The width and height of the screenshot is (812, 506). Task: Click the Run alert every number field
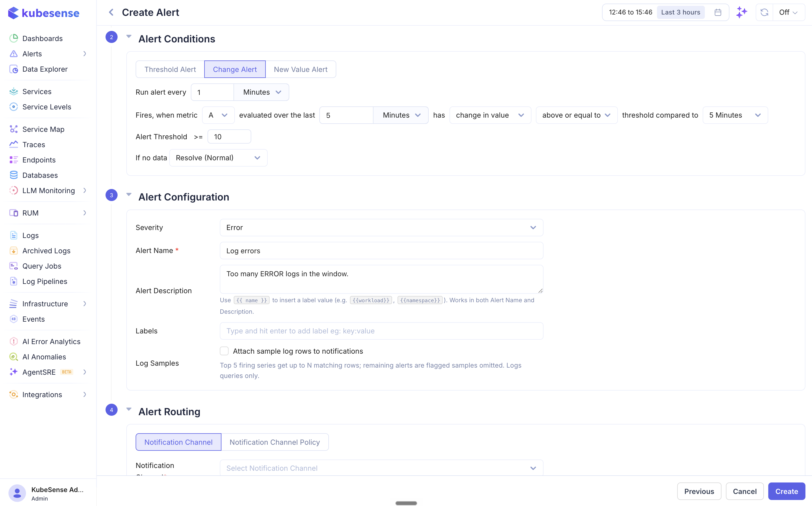(212, 92)
